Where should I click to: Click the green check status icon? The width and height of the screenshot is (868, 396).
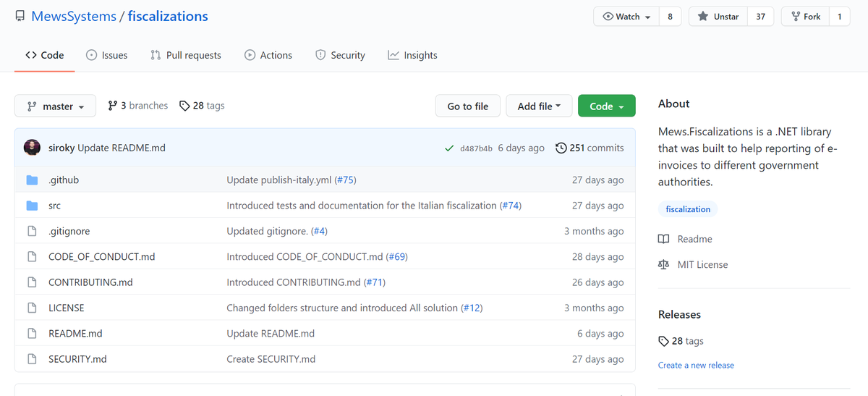(x=450, y=148)
